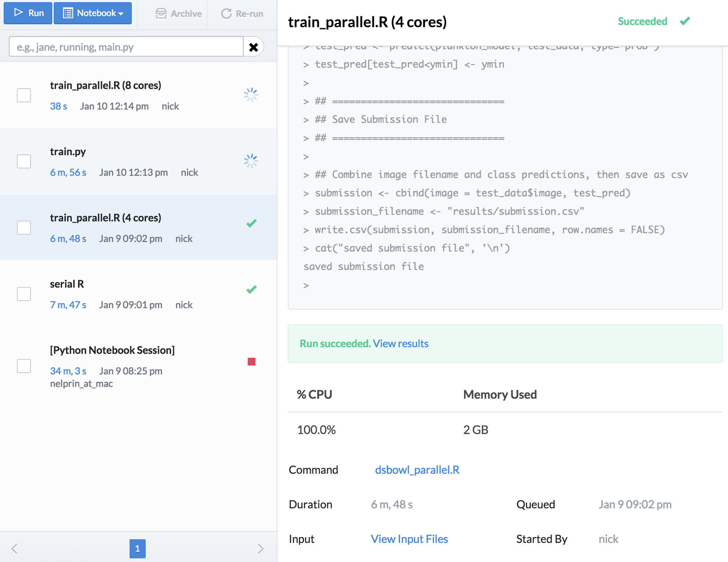Viewport: 728px width, 562px height.
Task: Type in the run search field
Action: (x=126, y=47)
